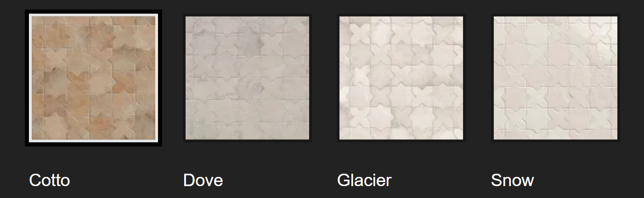644x198 pixels.
Task: Open the terracotta-orange star and cross tile thumbnail
Action: point(93,78)
